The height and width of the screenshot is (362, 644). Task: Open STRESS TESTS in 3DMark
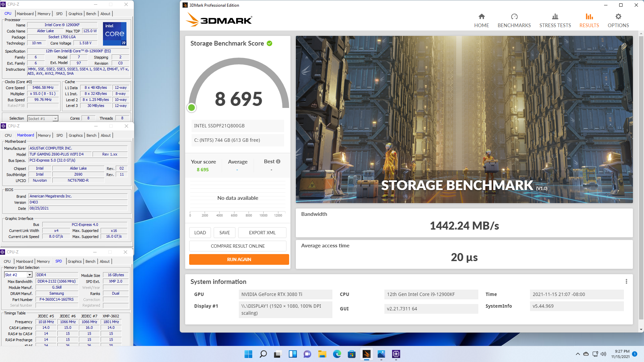[555, 20]
